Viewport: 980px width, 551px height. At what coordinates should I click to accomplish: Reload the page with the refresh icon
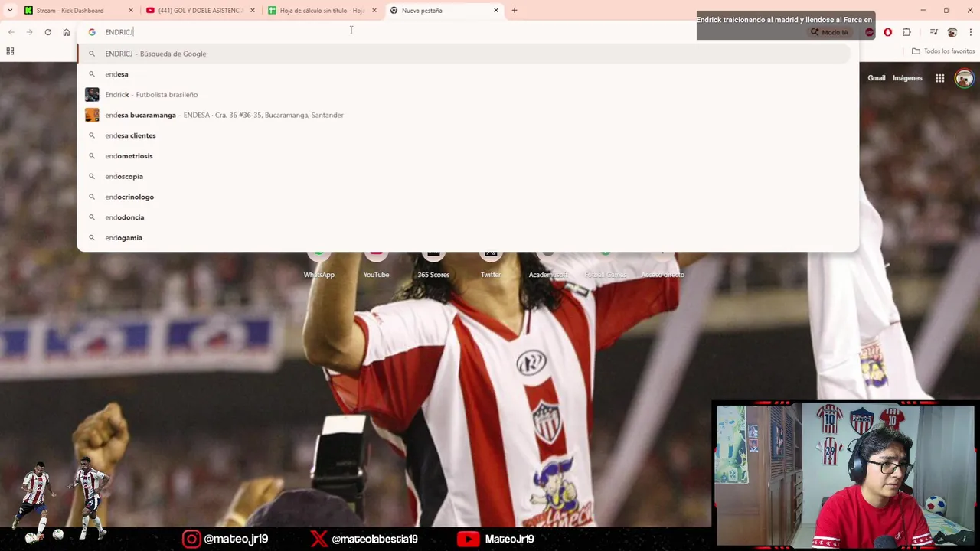coord(47,32)
